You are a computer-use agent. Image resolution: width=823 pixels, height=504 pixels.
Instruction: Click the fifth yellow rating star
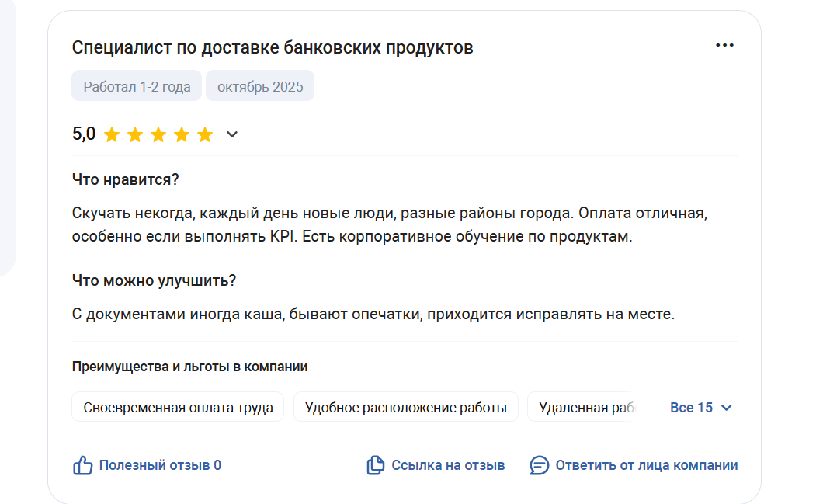pos(205,135)
